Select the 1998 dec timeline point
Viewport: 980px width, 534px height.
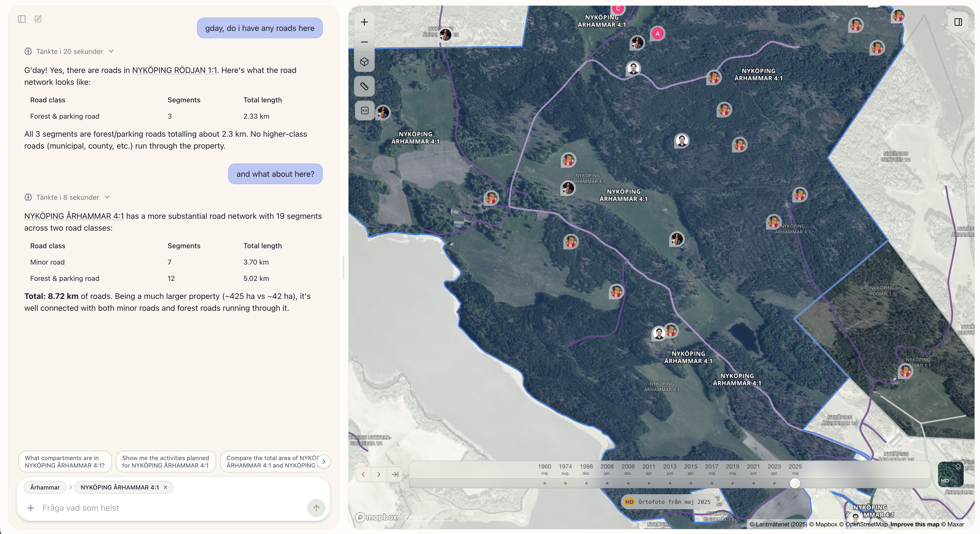[586, 483]
